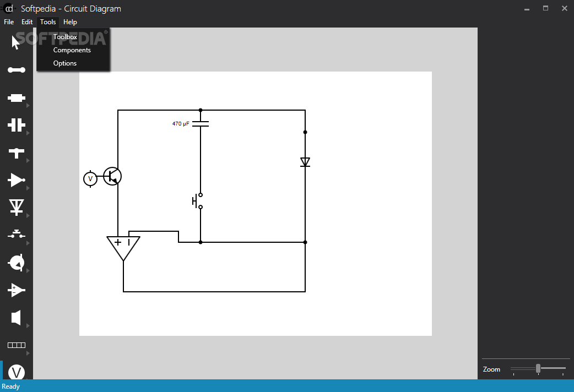Click the Ready status bar text
This screenshot has height=392, width=574.
(x=10, y=386)
